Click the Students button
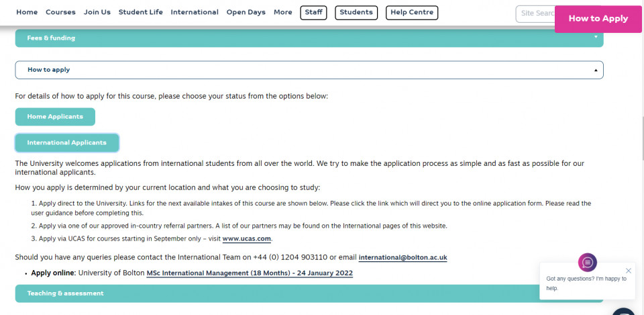644x315 pixels. (356, 13)
